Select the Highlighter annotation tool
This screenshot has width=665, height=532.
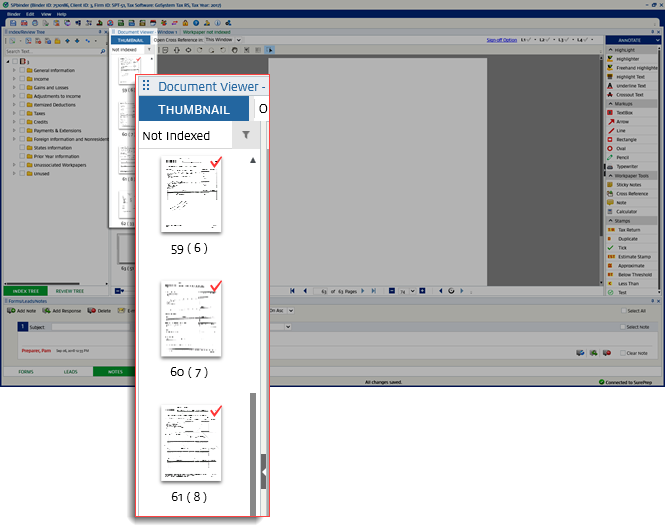[627, 59]
